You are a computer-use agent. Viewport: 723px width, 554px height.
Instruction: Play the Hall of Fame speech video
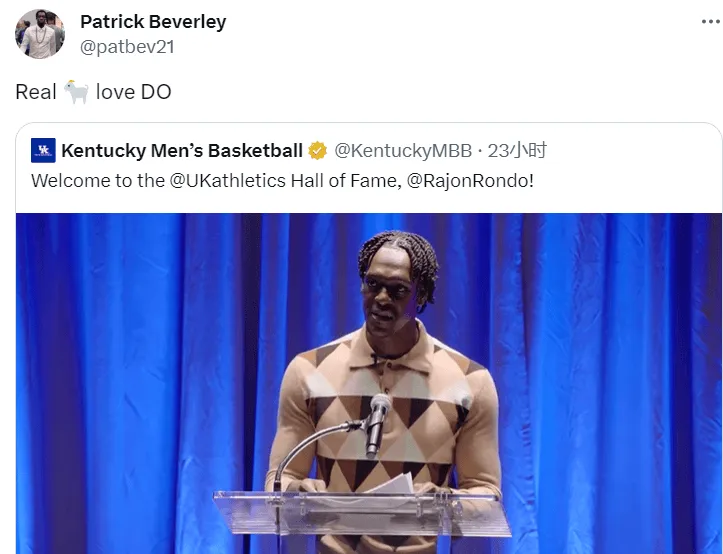[x=369, y=383]
